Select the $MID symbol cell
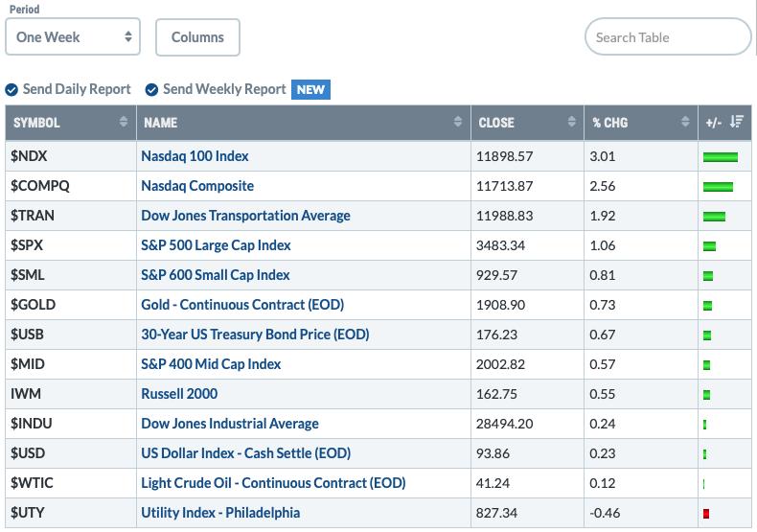The image size is (757, 532). [71, 364]
